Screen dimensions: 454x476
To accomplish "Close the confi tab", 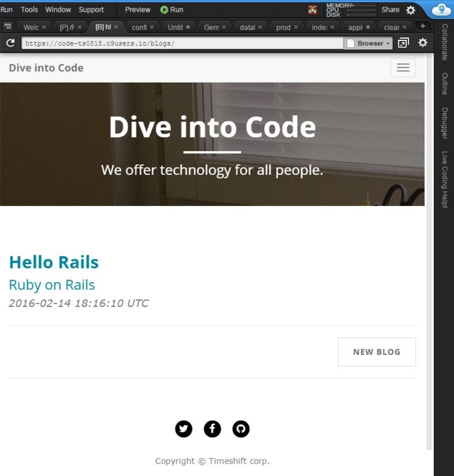I will point(152,27).
